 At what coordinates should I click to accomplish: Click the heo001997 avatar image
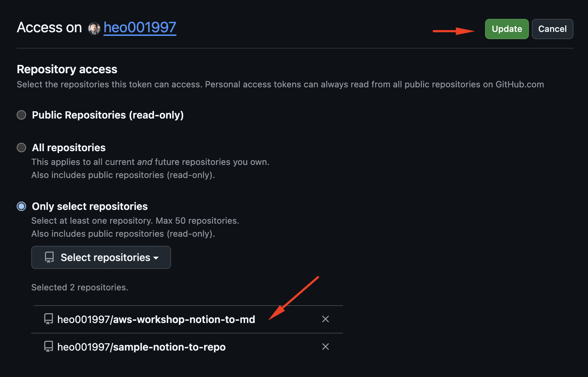tap(94, 28)
